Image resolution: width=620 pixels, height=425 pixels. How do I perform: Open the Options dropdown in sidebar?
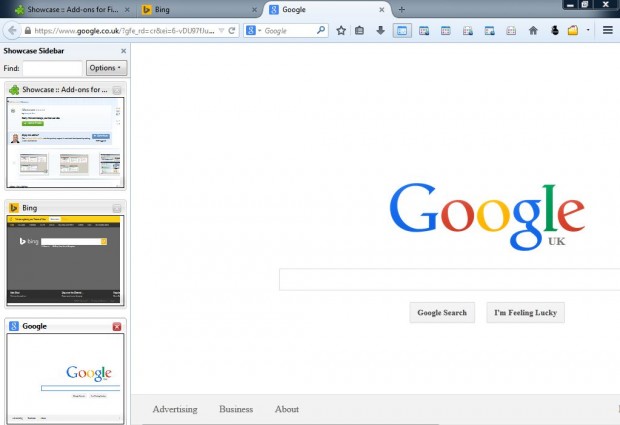(106, 68)
